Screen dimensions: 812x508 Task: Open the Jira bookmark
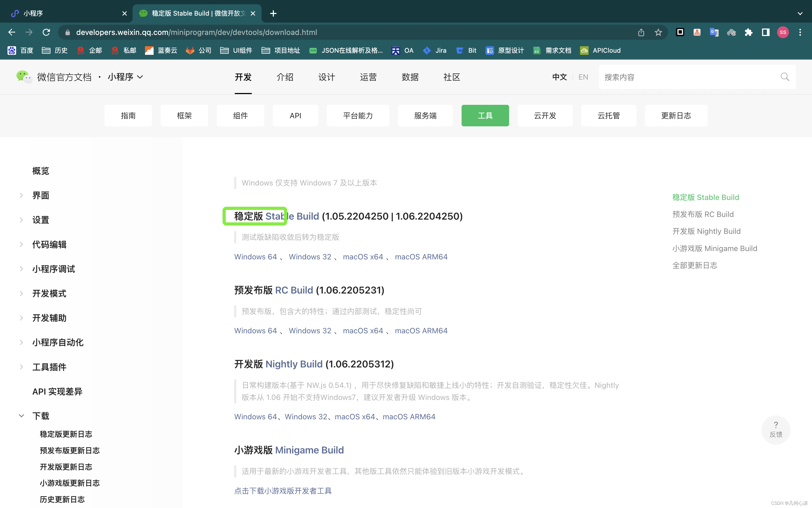tap(435, 51)
